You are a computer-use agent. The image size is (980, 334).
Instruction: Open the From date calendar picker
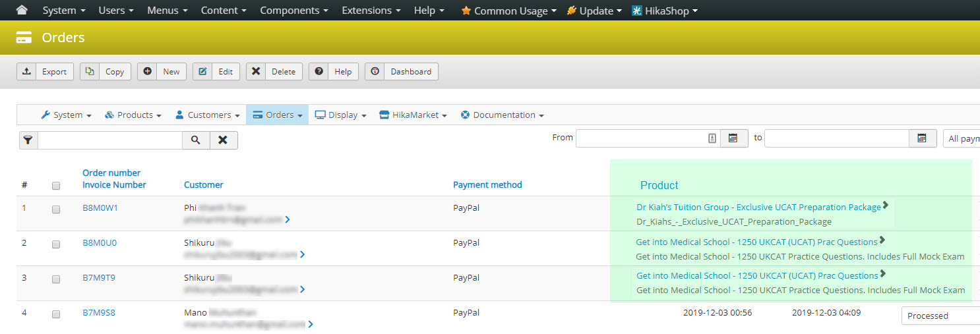(x=733, y=138)
